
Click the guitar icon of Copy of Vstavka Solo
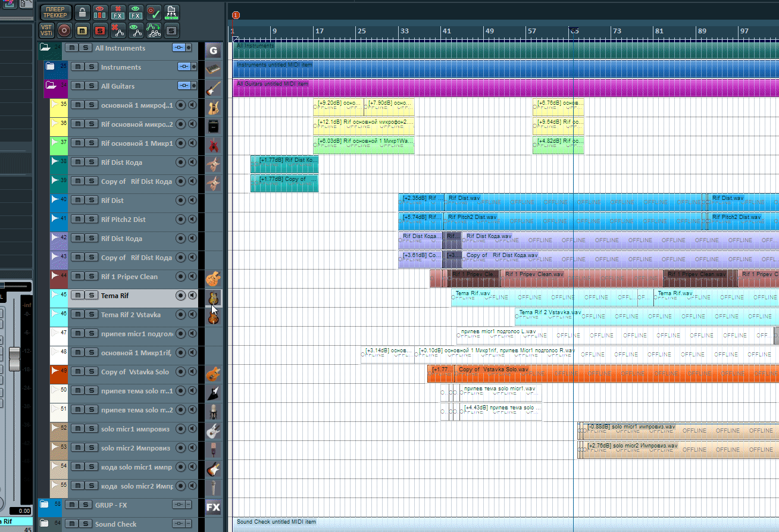click(x=213, y=374)
